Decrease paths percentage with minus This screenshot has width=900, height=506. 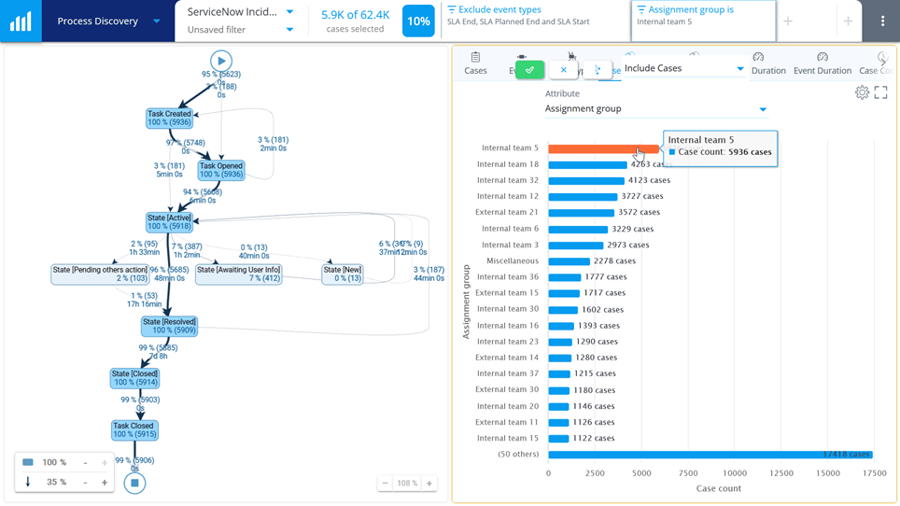tap(86, 482)
